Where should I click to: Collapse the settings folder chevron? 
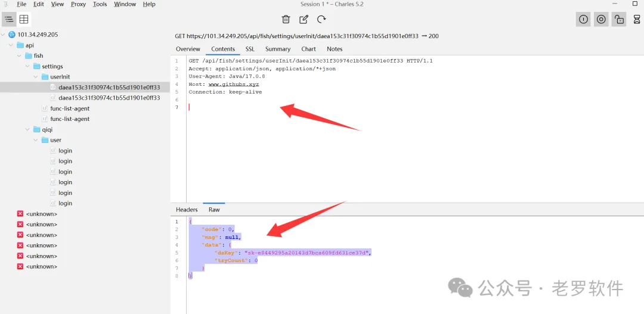coord(27,66)
